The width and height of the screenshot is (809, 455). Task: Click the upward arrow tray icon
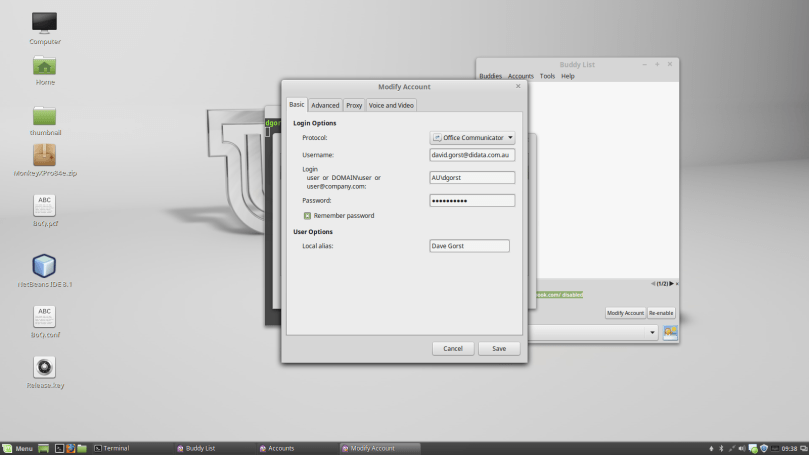(711, 448)
